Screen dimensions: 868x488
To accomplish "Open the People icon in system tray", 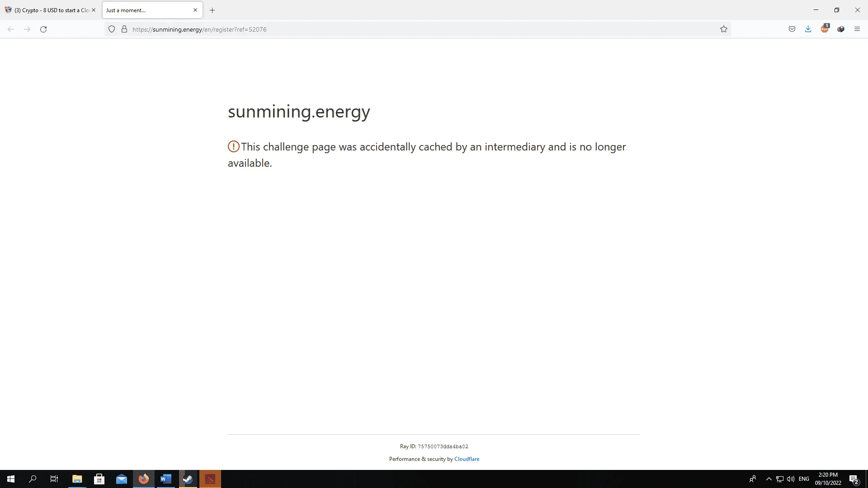I will pos(753,479).
